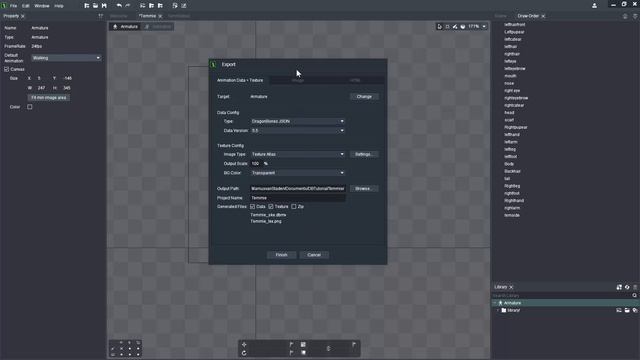Toggle the Canvas checkbox in Property panel

click(7, 69)
